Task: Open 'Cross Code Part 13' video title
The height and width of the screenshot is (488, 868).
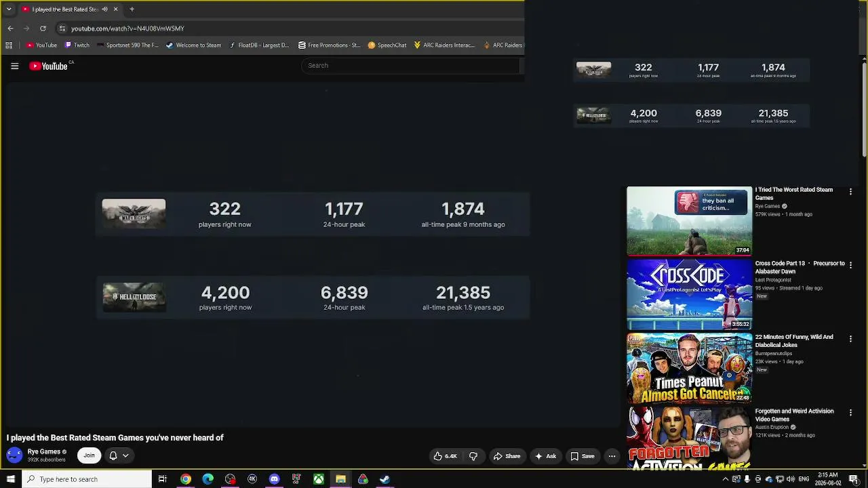Action: pos(800,267)
